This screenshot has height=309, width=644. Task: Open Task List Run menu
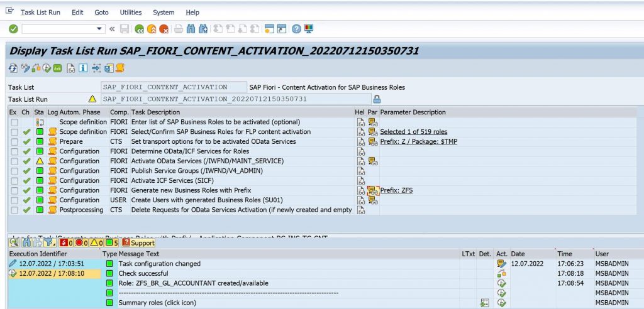(40, 13)
